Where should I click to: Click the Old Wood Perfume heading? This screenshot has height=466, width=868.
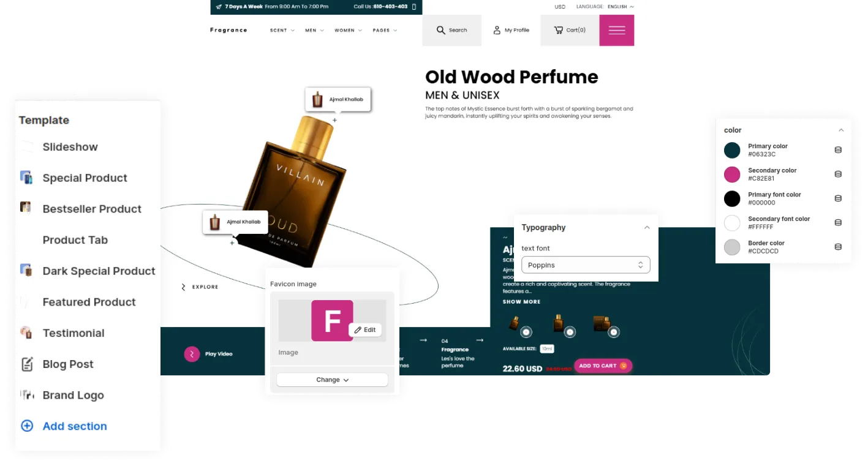[x=511, y=77]
